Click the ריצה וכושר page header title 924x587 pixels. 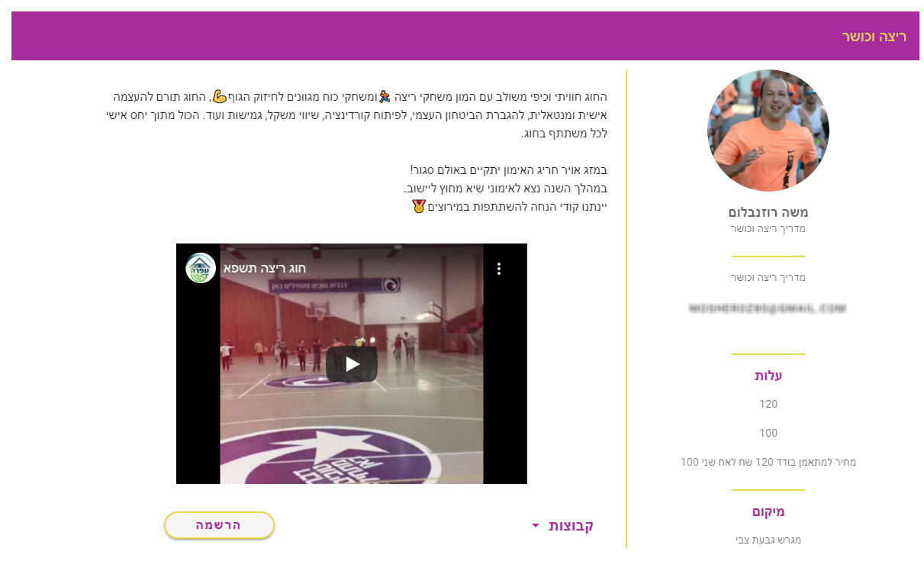pos(874,37)
